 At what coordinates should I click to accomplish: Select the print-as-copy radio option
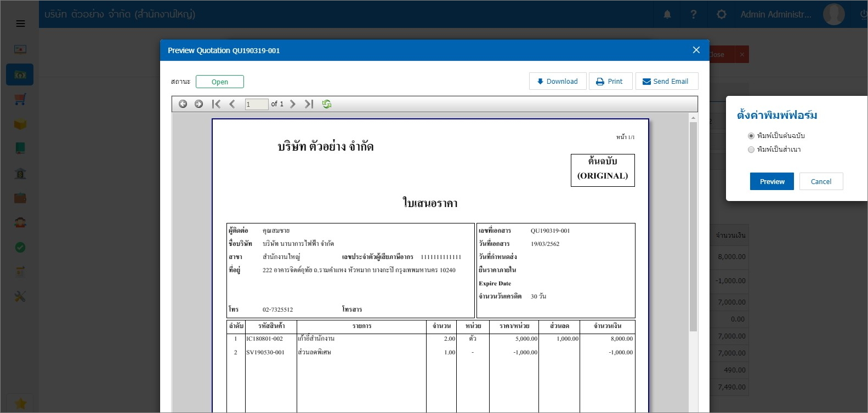click(x=751, y=150)
